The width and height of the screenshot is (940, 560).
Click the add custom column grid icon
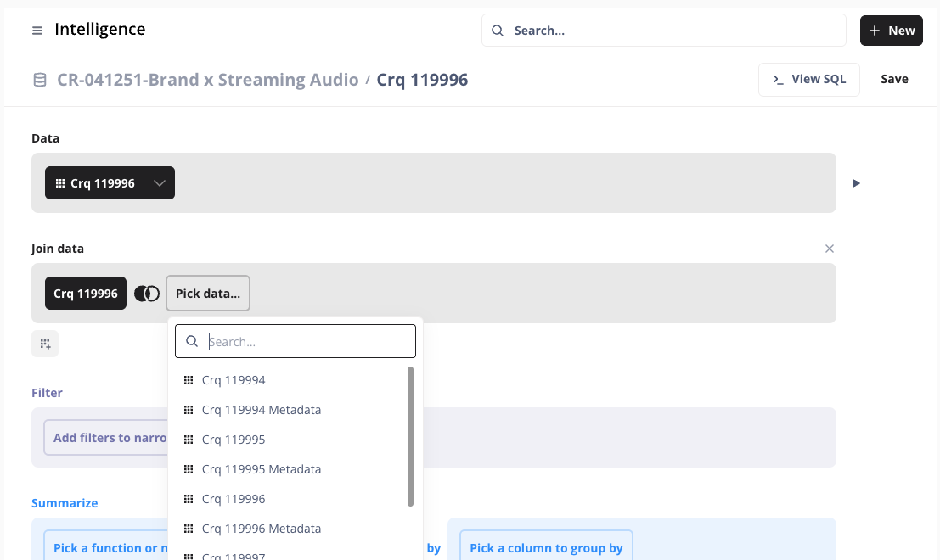pos(45,344)
